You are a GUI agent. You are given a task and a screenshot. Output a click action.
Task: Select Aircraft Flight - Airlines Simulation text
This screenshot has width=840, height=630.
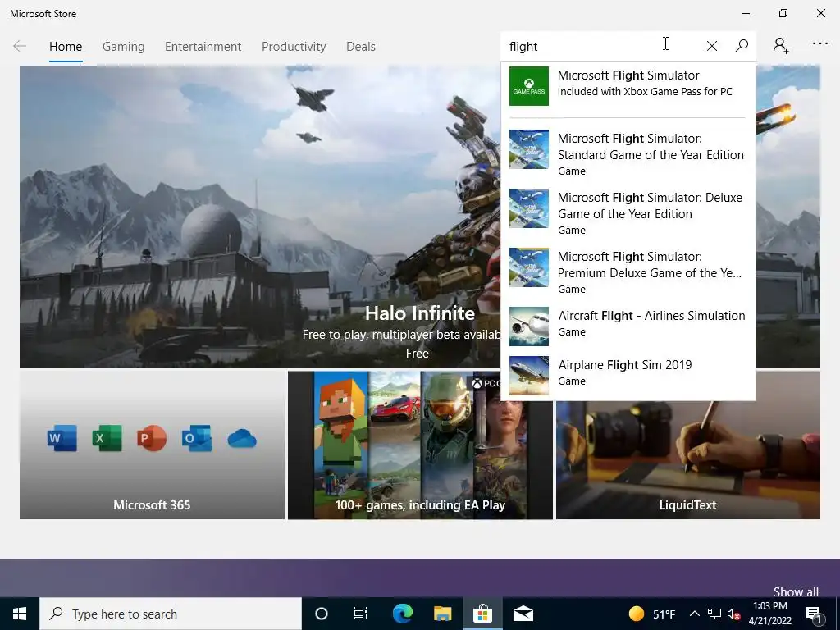[x=651, y=316]
